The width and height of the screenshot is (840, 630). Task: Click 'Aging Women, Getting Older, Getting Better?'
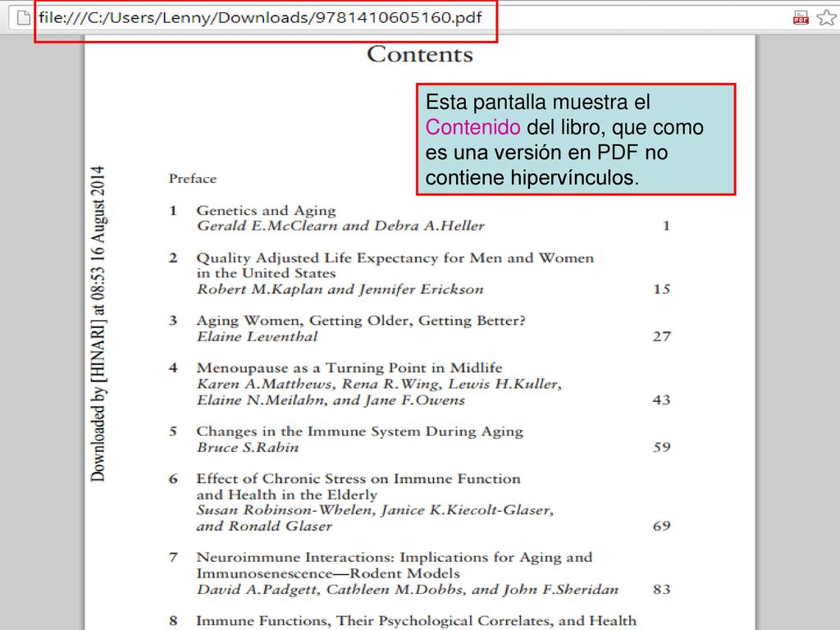click(361, 321)
